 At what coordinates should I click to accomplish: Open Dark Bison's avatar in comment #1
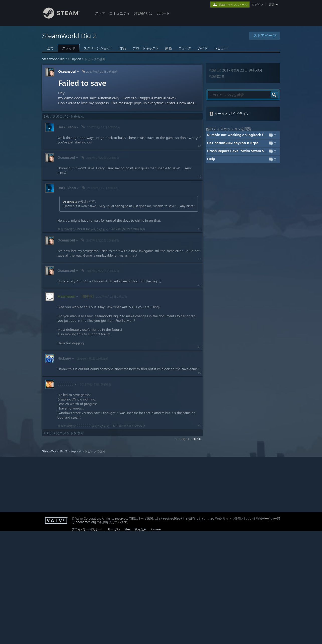tap(50, 127)
